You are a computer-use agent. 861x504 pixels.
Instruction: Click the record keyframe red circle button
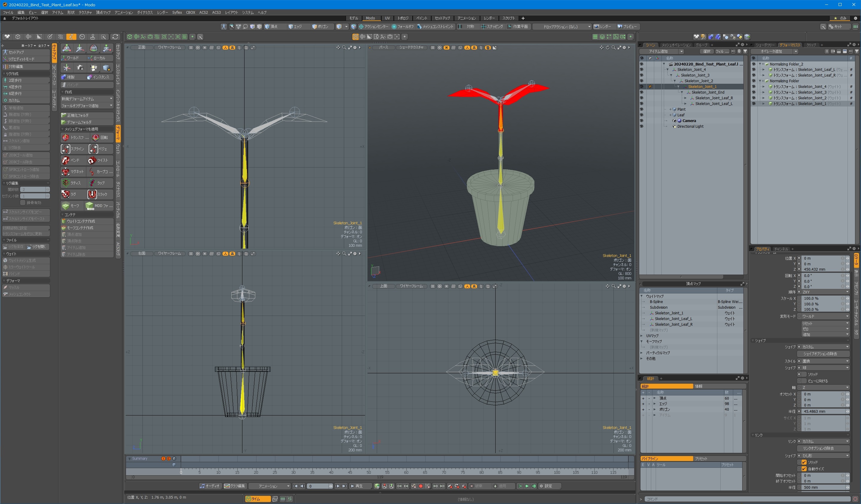click(x=421, y=486)
